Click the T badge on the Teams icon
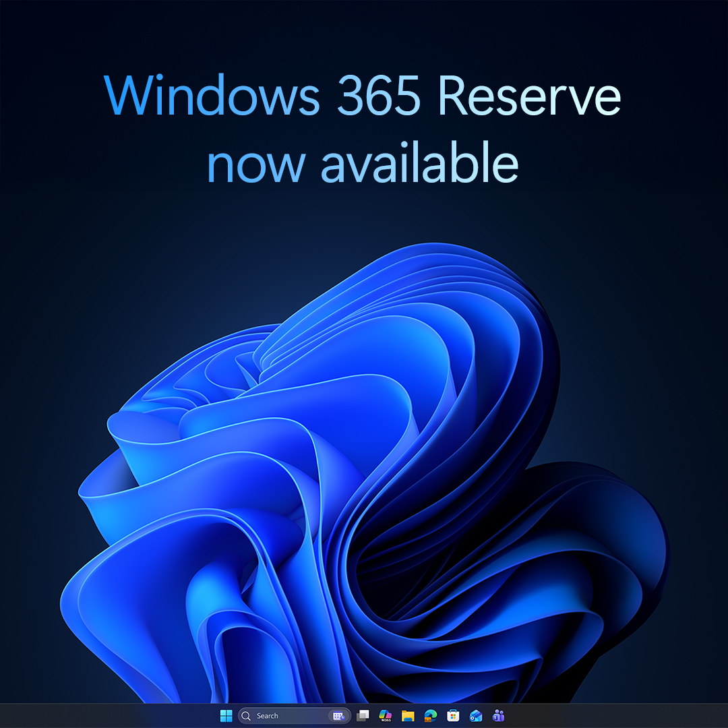 [494, 719]
